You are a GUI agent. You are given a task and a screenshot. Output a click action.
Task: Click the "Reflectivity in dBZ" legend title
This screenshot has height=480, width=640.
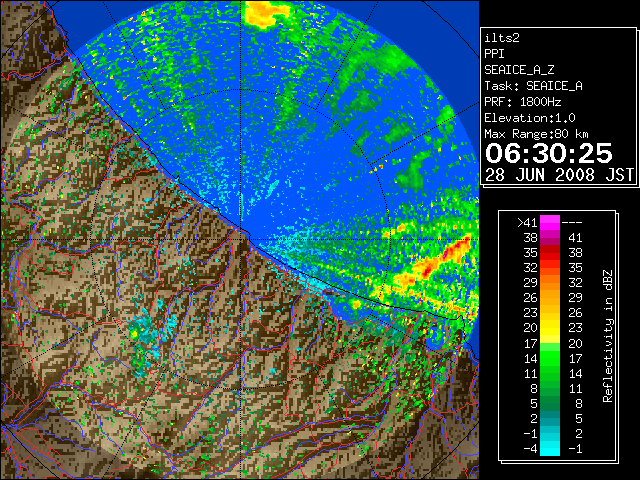pyautogui.click(x=608, y=336)
